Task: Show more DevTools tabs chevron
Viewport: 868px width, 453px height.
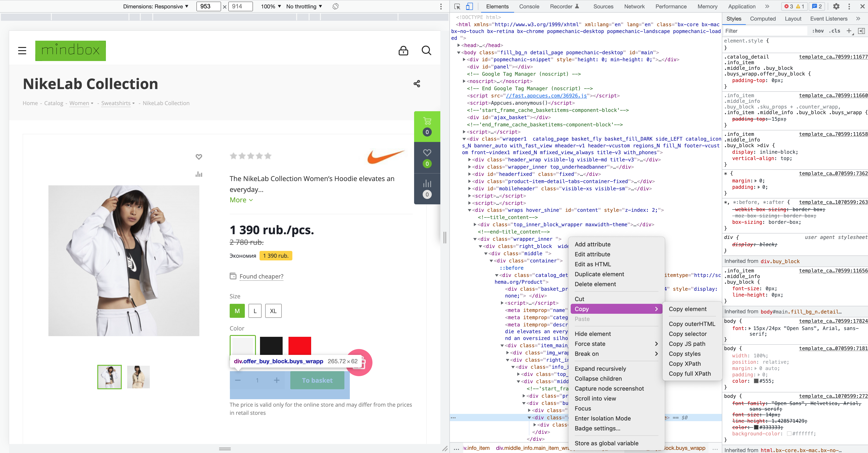Action: (767, 6)
